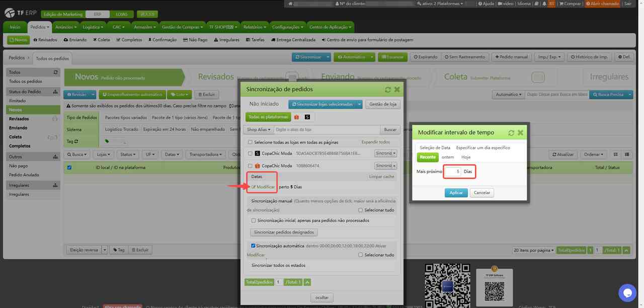The height and width of the screenshot is (308, 644).
Task: Open the Shop Alias dropdown
Action: point(259,130)
